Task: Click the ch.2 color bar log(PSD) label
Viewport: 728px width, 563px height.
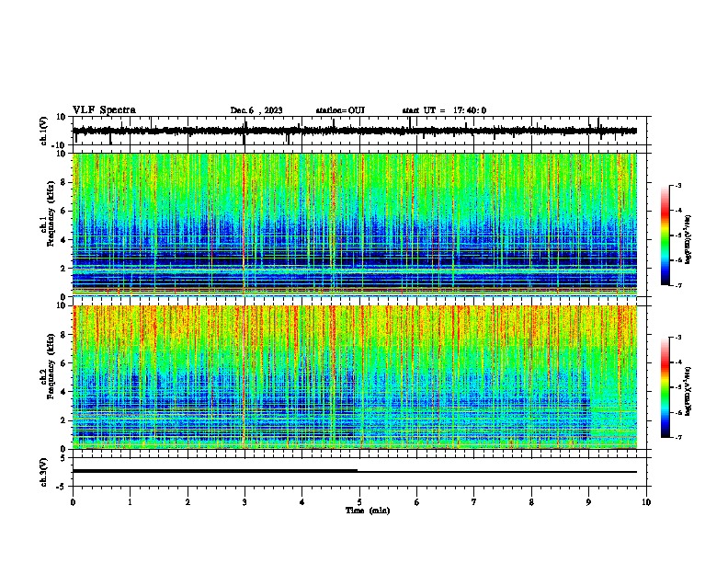Action: tap(688, 391)
